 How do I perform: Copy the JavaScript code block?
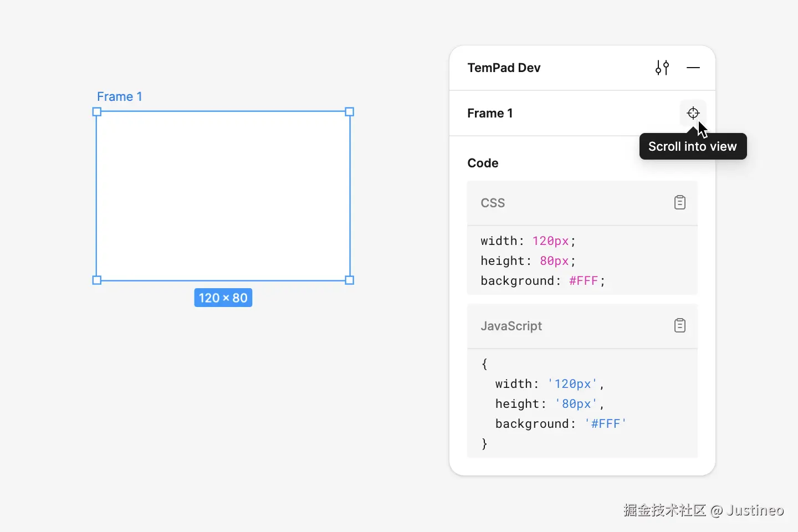click(680, 326)
